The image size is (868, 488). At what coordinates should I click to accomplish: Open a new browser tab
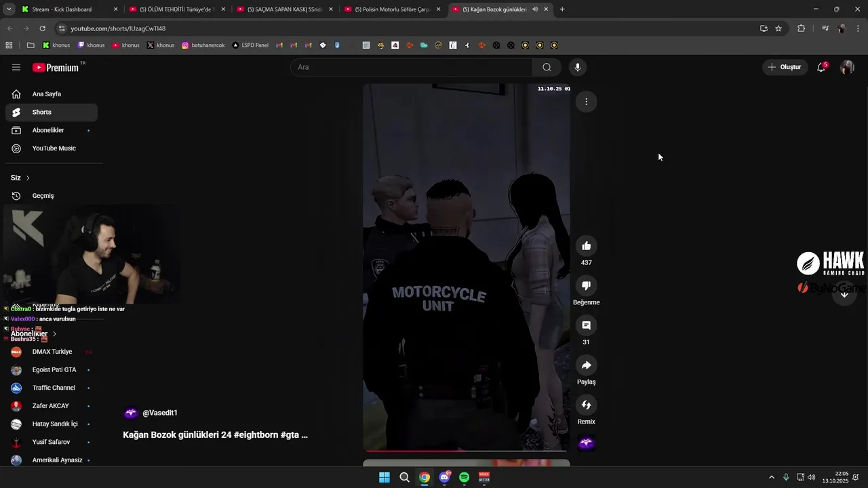(562, 9)
